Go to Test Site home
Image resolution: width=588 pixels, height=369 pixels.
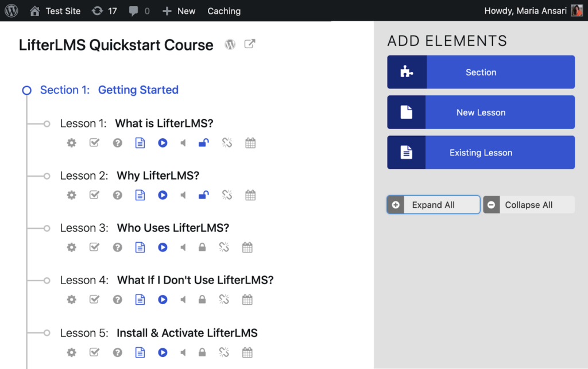tap(55, 11)
